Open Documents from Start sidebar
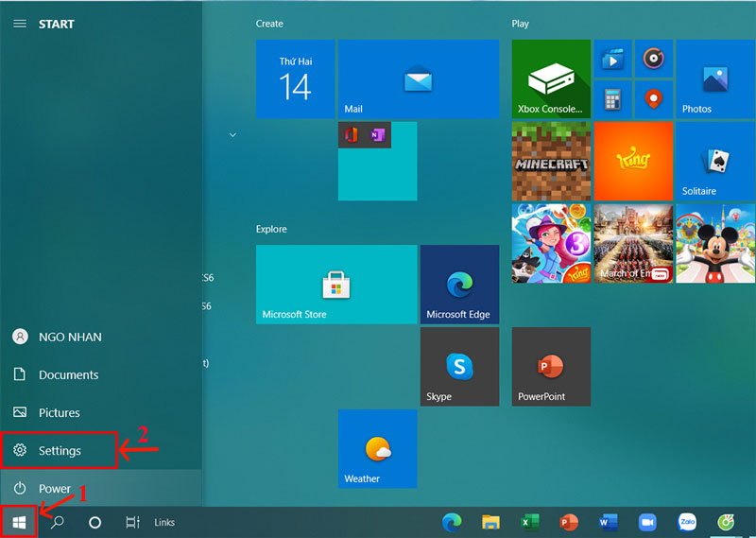The image size is (756, 538). pos(101,374)
